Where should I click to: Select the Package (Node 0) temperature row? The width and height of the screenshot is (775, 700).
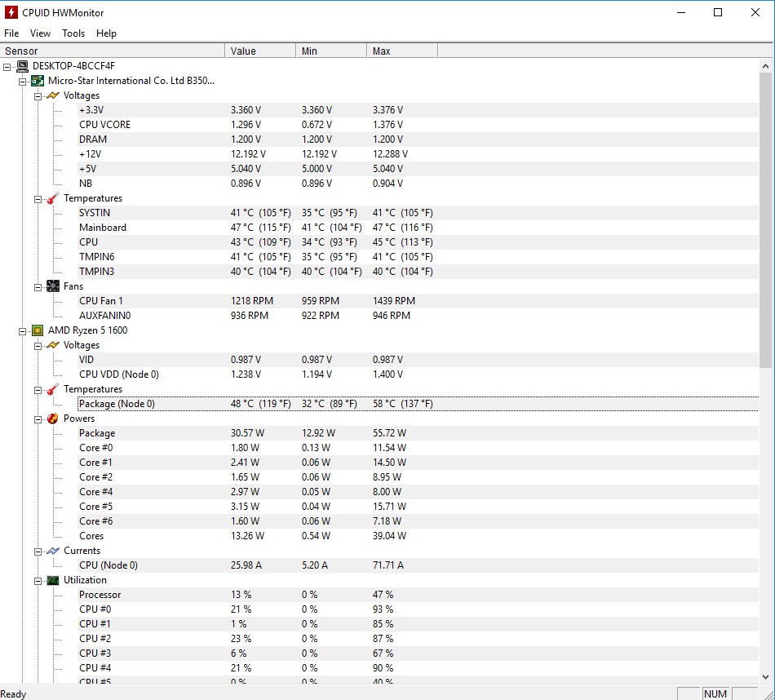tap(418, 403)
